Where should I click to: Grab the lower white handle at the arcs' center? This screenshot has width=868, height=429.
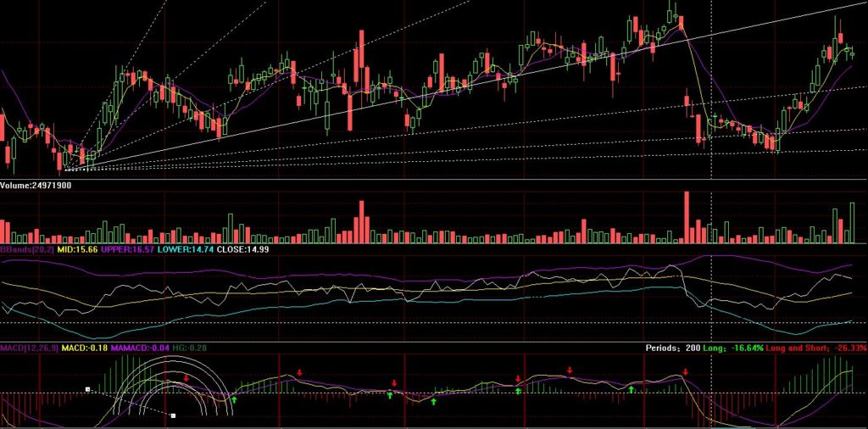pos(173,415)
